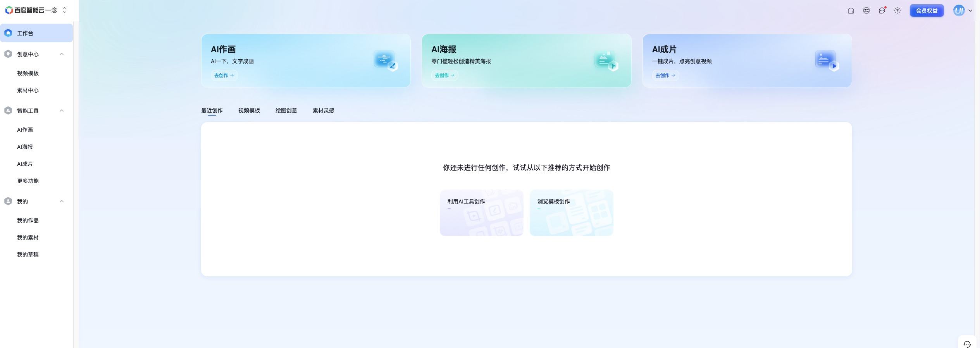Select the 最近创作 tab
This screenshot has width=980, height=348.
[x=212, y=110]
